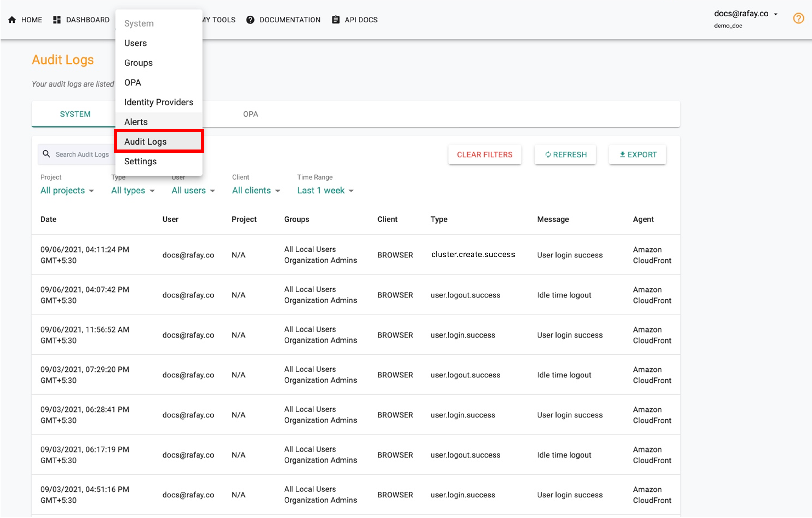Viewport: 812px width, 518px height.
Task: Click the Type column header
Action: pyautogui.click(x=439, y=219)
